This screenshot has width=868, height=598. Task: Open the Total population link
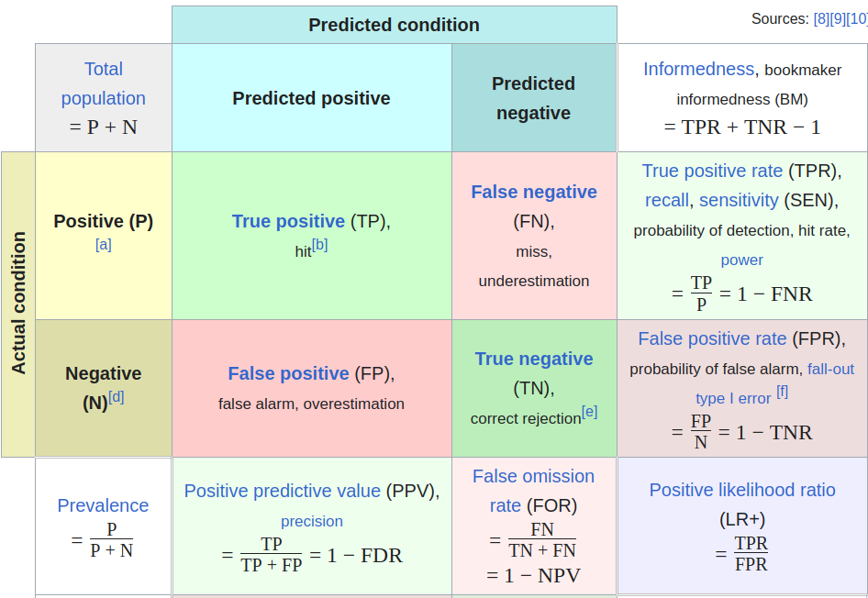pyautogui.click(x=104, y=83)
